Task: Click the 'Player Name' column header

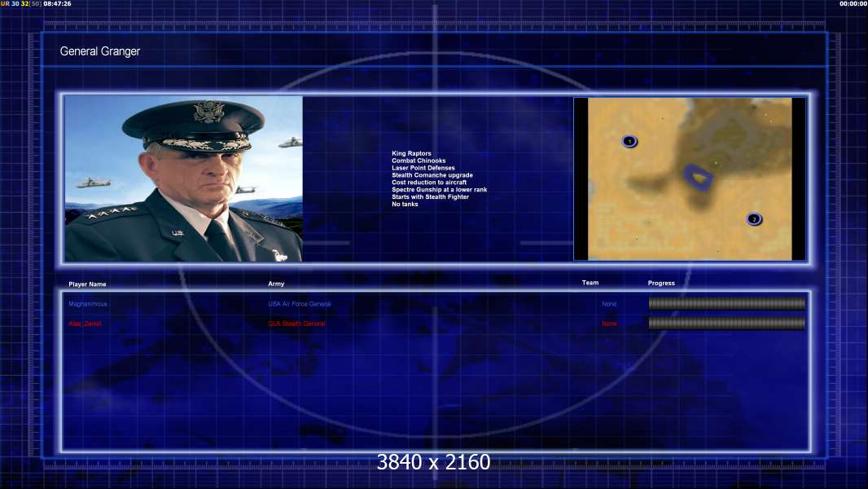Action: click(x=87, y=284)
